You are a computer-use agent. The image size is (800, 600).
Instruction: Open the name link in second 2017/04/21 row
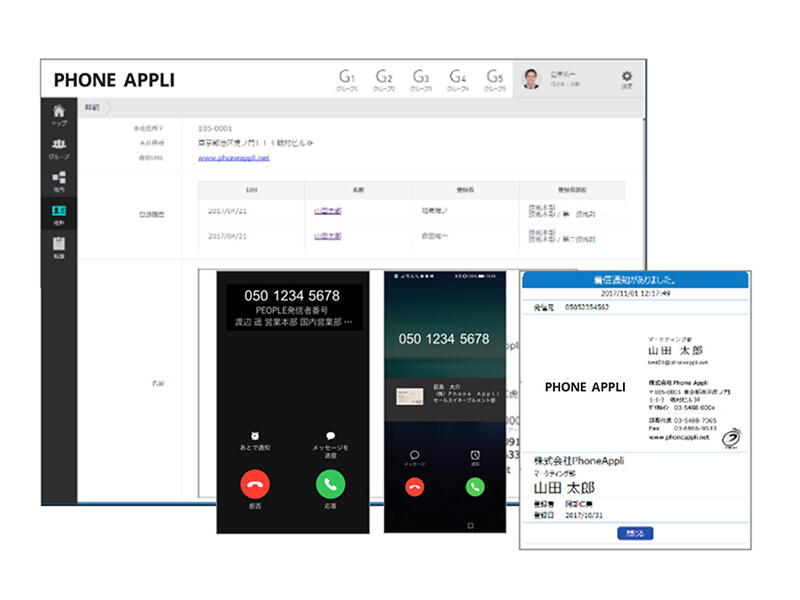coord(328,236)
